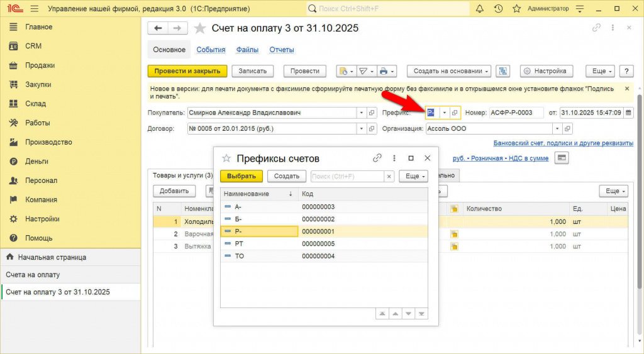Expand the Еще menu in prefix dialog
Viewport: 644px width, 354px height.
tap(416, 176)
